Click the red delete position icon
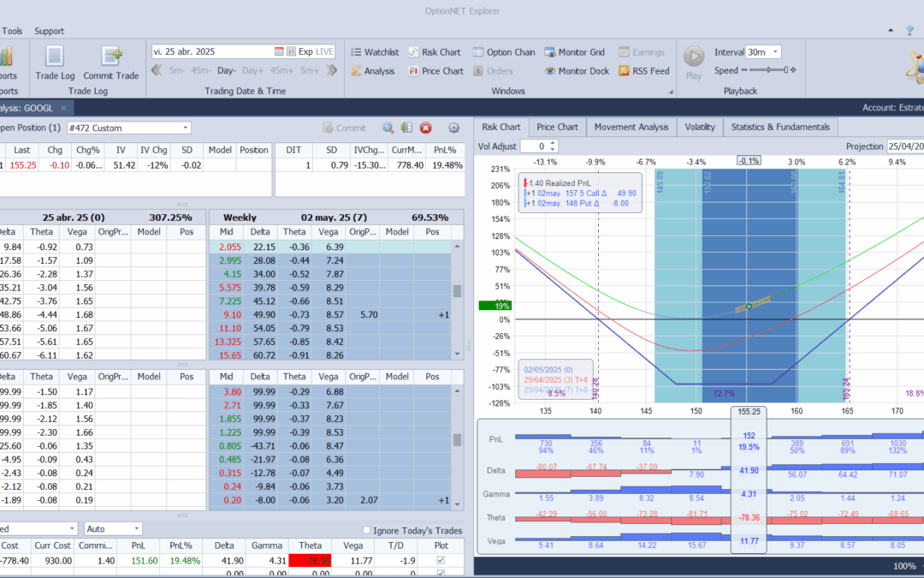 [x=425, y=128]
